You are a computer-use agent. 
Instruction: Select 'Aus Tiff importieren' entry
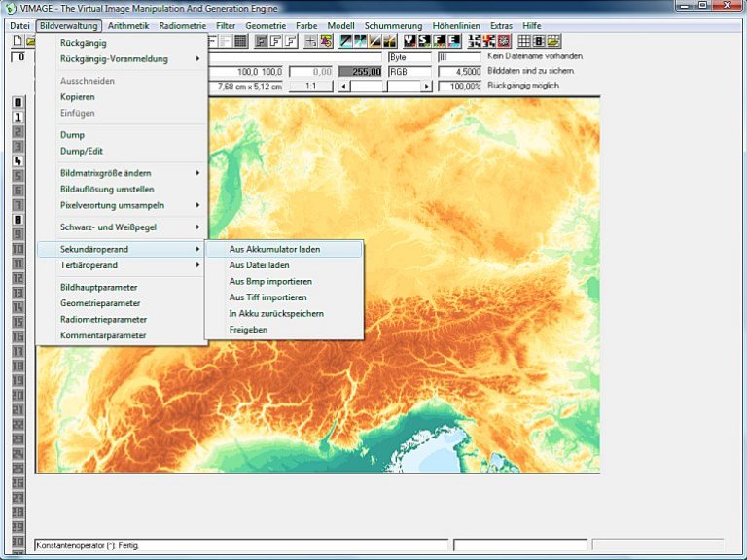tap(267, 297)
